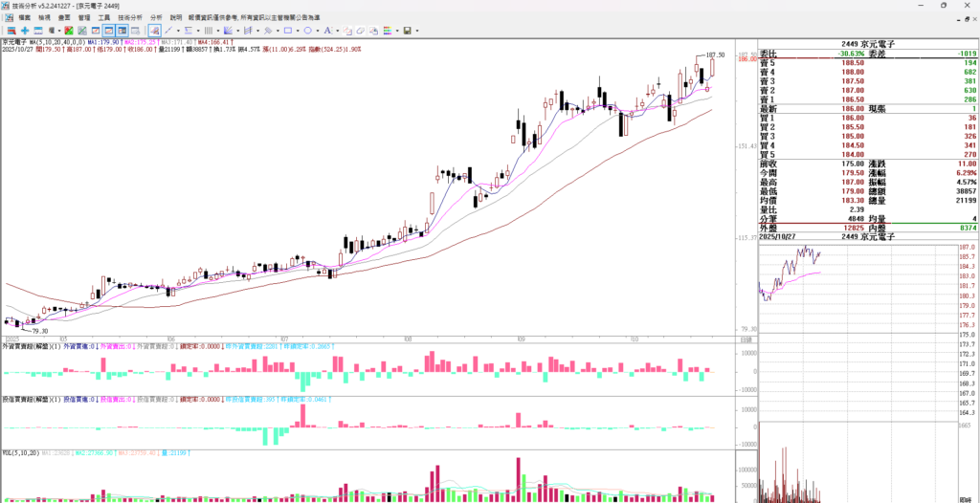Select the trend line drawing tool
Screen dimensions: 980x503
click(x=168, y=31)
